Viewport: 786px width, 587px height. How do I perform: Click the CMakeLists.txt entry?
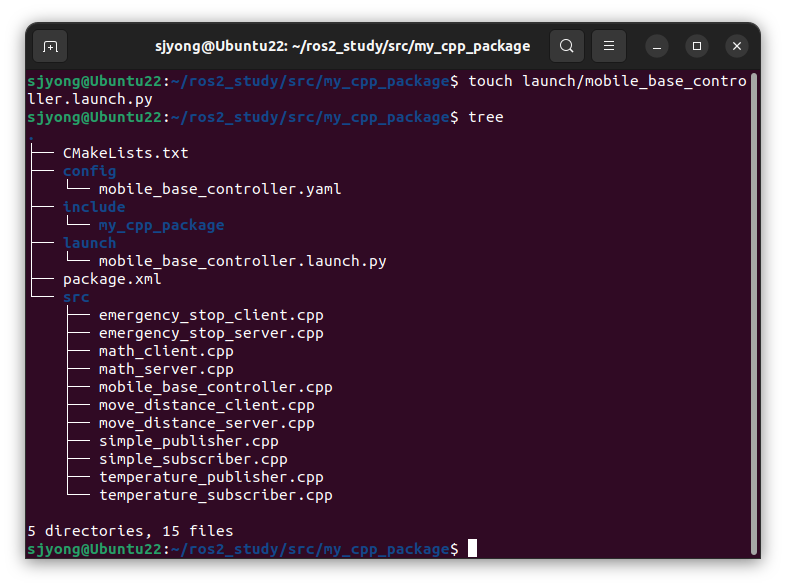coord(125,153)
